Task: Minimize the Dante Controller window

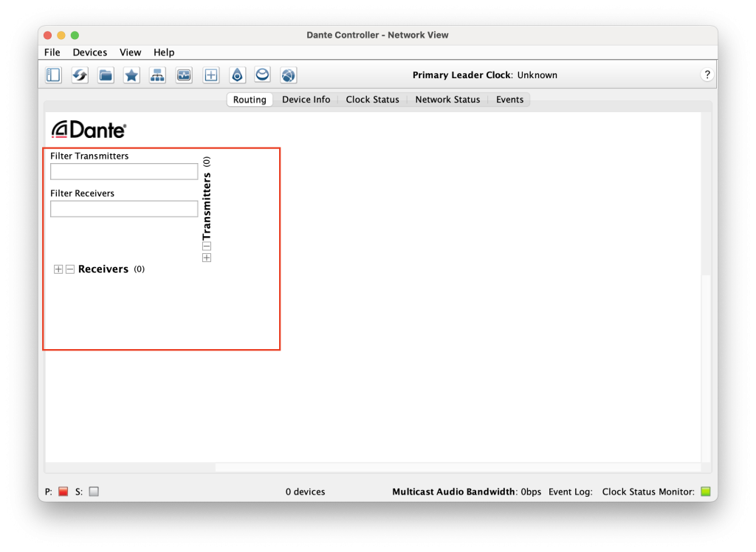Action: point(61,35)
